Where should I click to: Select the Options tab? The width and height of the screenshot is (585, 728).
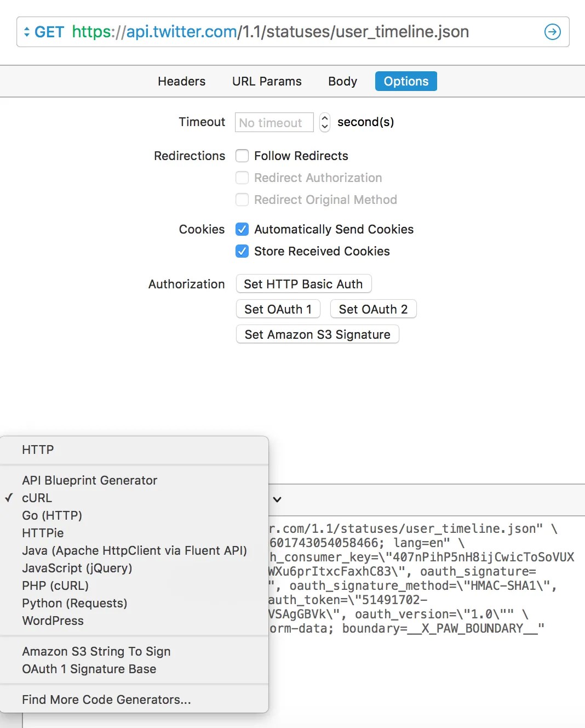click(x=406, y=81)
